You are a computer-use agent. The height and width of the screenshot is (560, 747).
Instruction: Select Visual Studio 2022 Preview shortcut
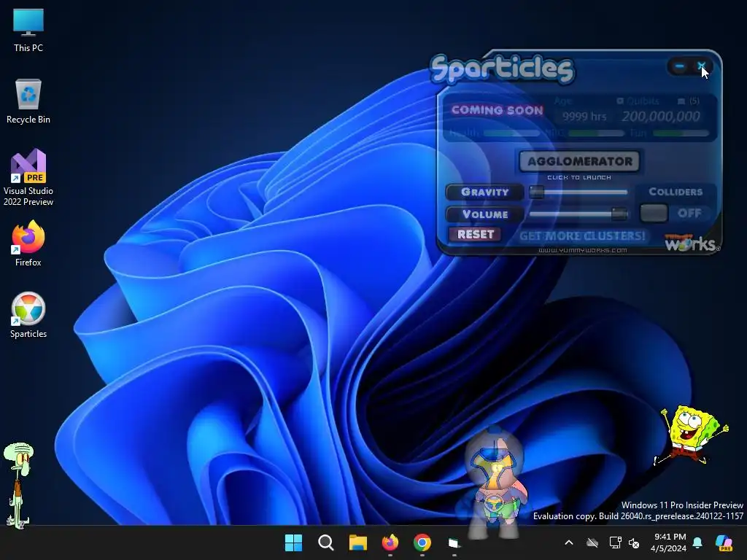[x=28, y=178]
